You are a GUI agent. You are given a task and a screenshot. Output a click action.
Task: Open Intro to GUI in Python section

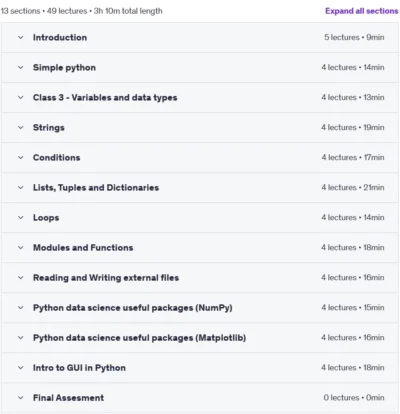coord(79,368)
